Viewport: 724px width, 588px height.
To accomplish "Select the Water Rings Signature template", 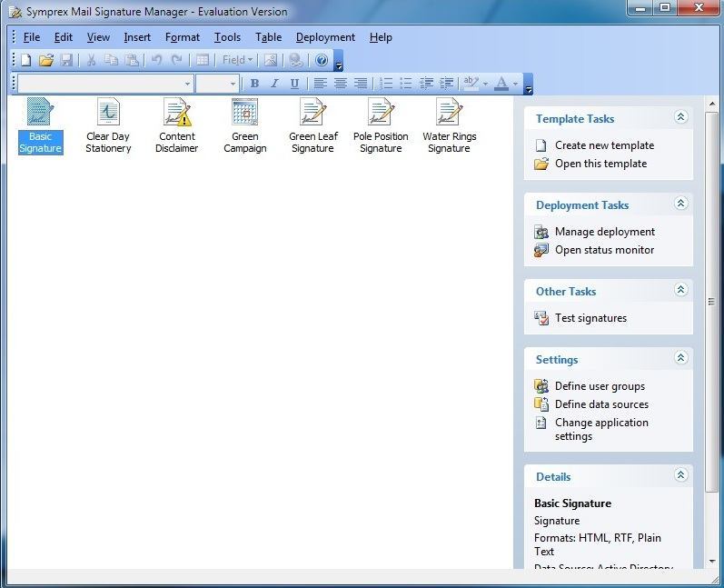I will pyautogui.click(x=450, y=125).
